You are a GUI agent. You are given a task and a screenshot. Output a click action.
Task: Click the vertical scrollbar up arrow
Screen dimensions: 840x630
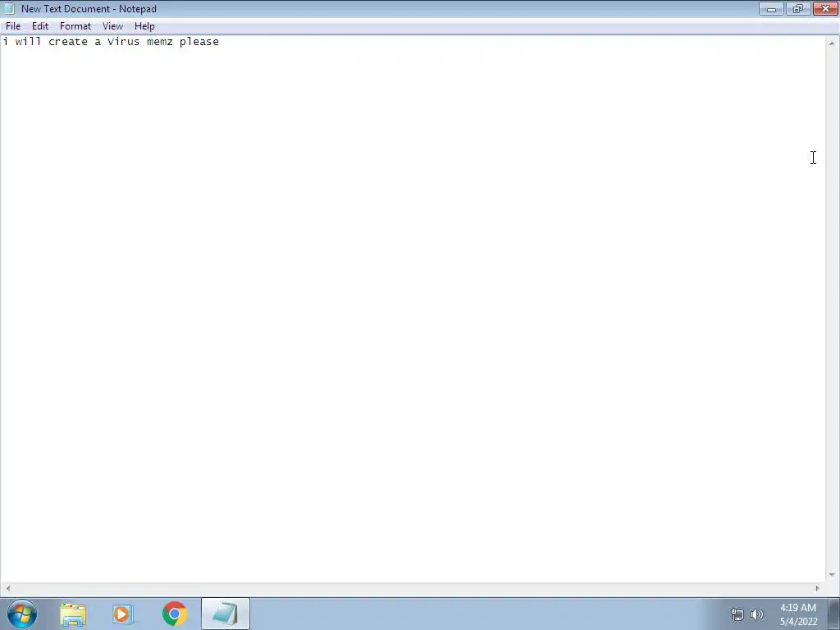[x=832, y=43]
